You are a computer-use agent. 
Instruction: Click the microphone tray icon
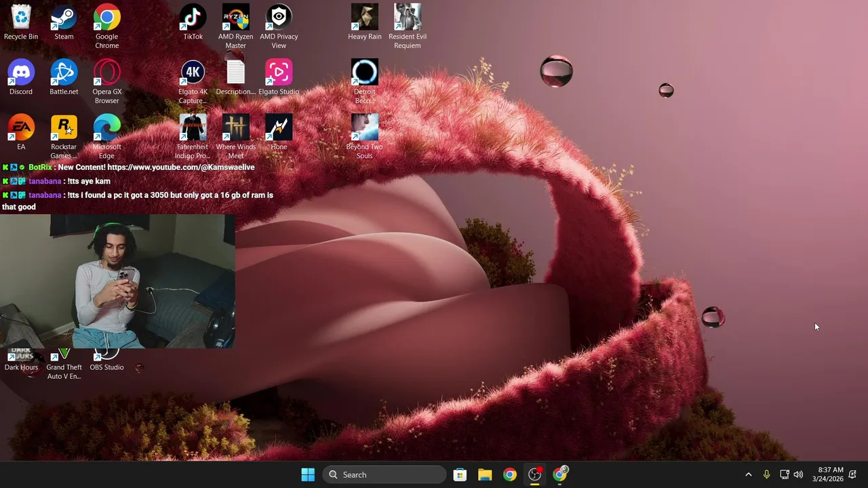coord(766,474)
